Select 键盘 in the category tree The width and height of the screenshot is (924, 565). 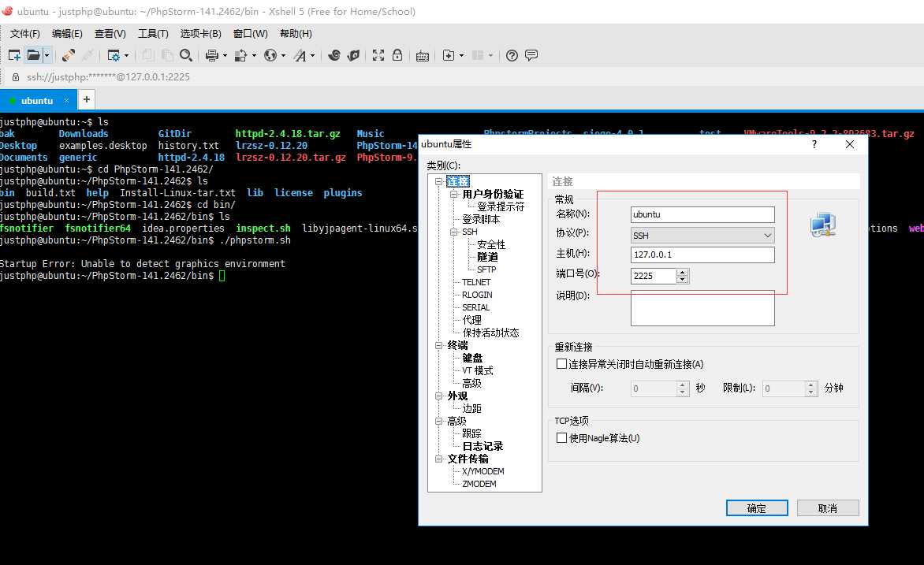point(472,359)
